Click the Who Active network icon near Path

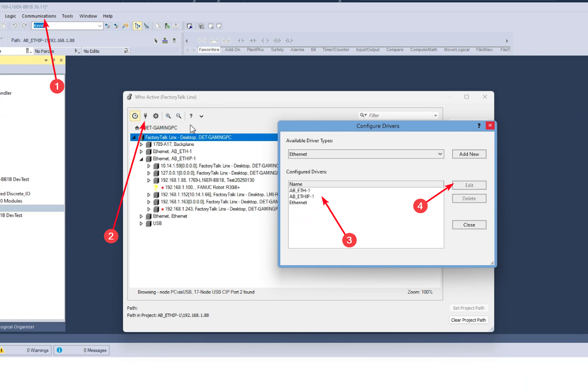coord(165,41)
